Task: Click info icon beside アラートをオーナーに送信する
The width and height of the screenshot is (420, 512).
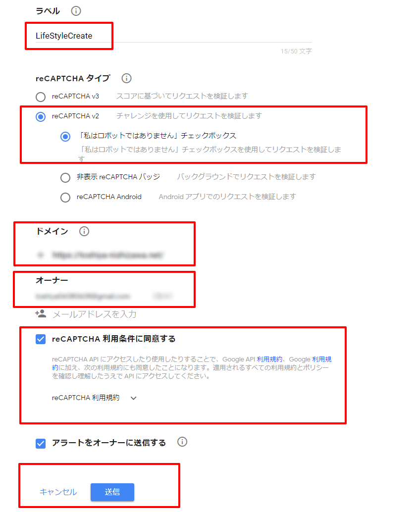Action: point(182,442)
